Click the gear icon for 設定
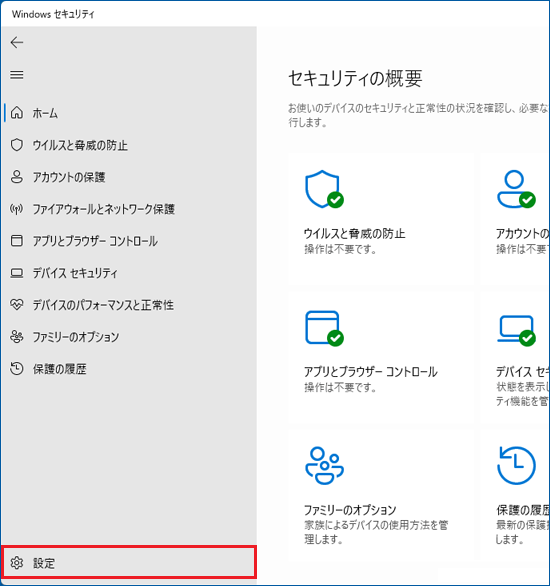This screenshot has width=550, height=586. pos(17,562)
